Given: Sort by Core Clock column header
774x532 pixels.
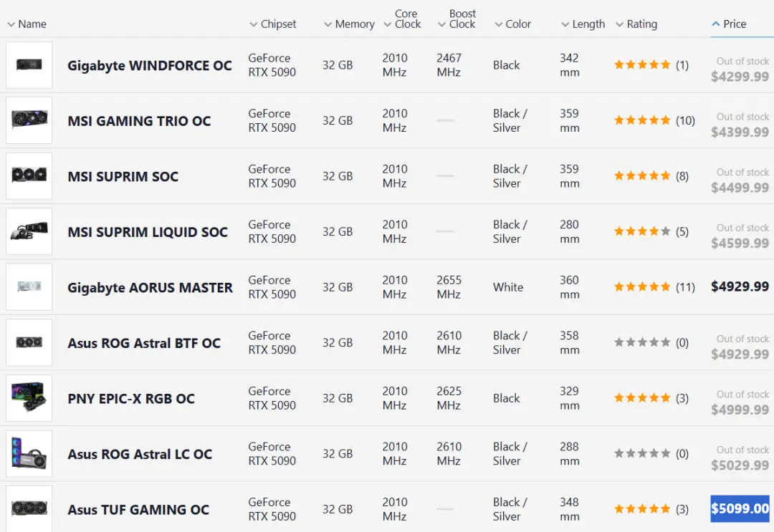Looking at the screenshot, I should (x=403, y=19).
